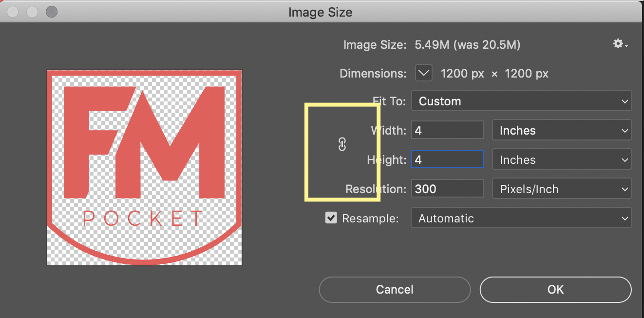The image size is (644, 318).
Task: Click the FM Pocket logo preview thumbnail
Action: tap(144, 167)
